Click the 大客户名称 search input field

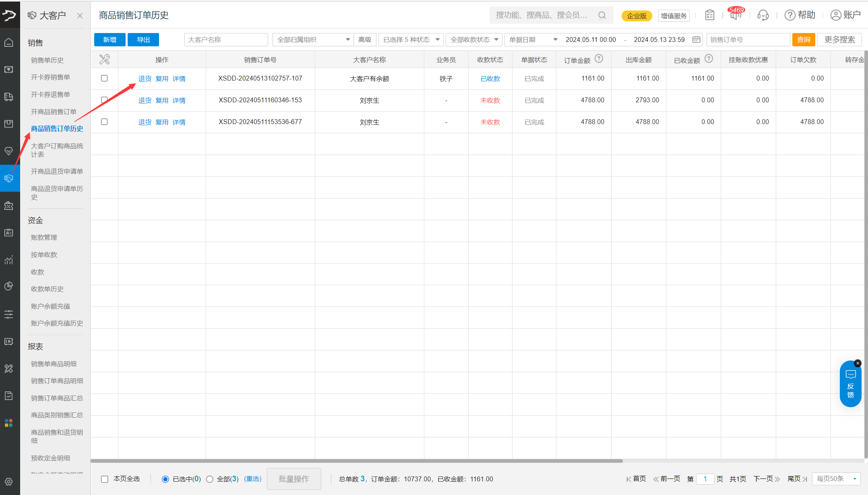pyautogui.click(x=226, y=39)
